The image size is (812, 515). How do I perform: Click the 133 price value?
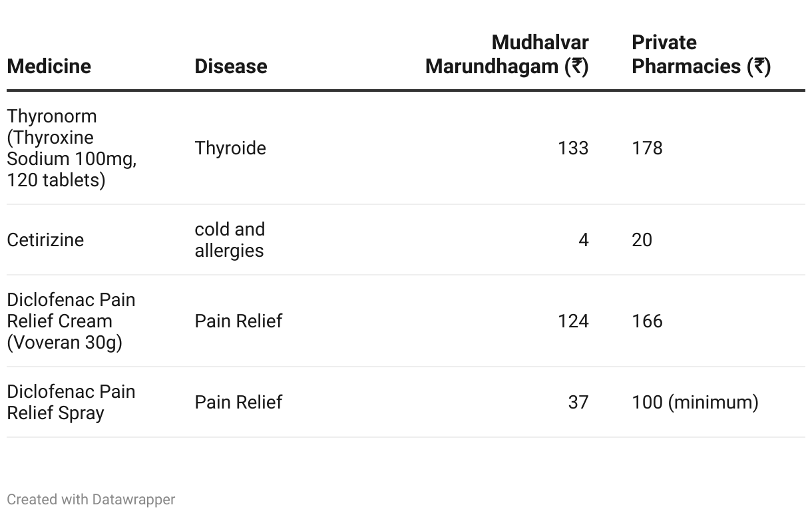coord(573,148)
